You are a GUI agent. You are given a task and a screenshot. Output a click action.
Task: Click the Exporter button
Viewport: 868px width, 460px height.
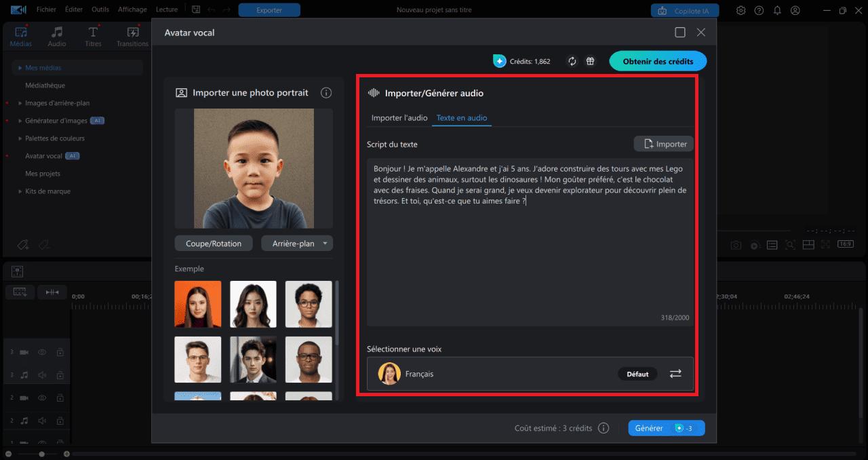click(x=269, y=10)
